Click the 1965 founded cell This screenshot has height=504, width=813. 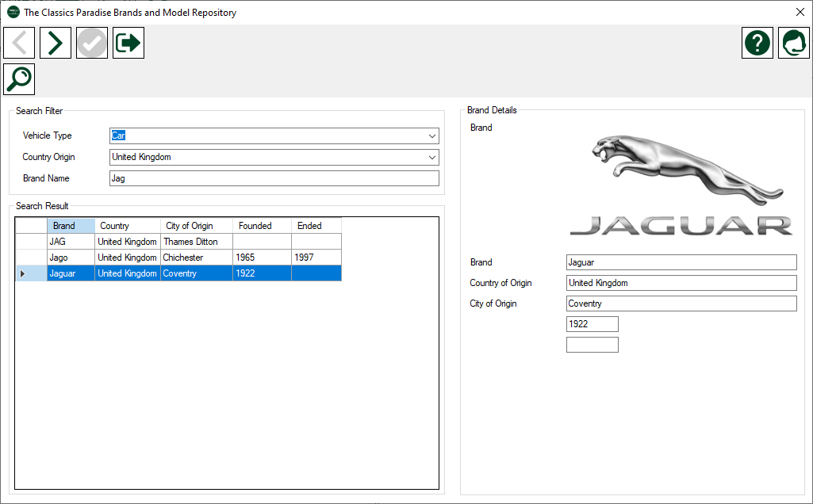(x=262, y=258)
